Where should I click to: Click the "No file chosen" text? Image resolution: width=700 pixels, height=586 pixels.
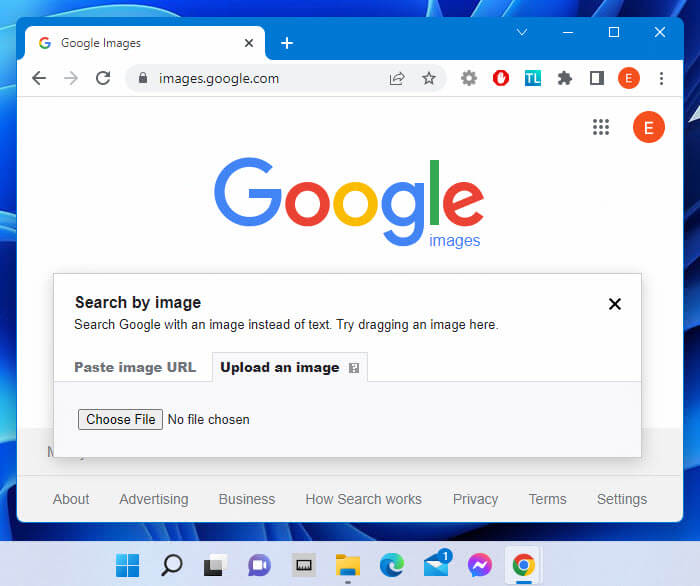[x=208, y=420]
